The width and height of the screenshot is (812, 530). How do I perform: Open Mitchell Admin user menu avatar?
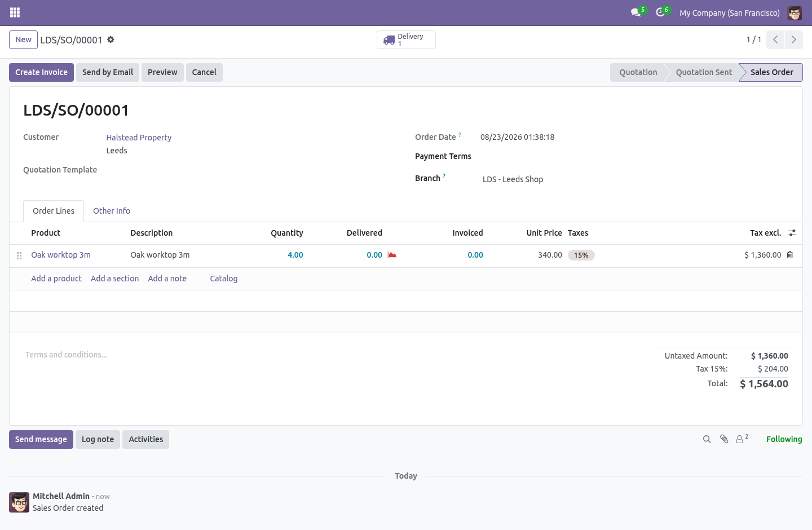click(x=795, y=12)
